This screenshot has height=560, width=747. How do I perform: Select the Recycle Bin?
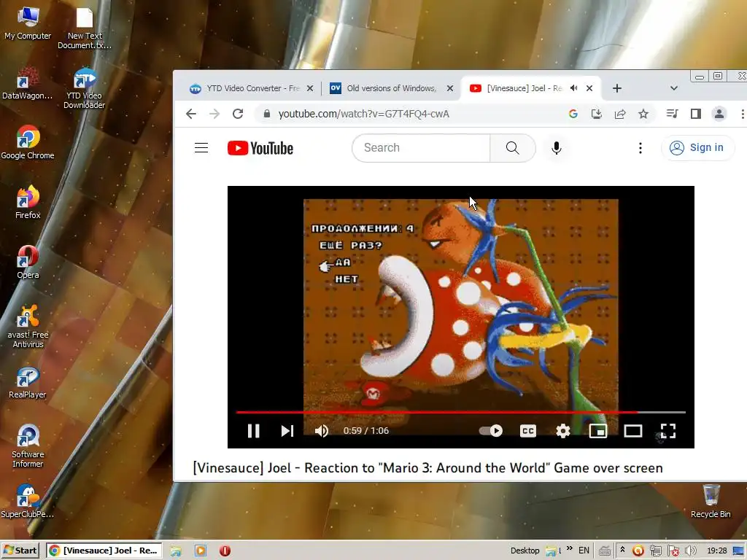point(711,501)
